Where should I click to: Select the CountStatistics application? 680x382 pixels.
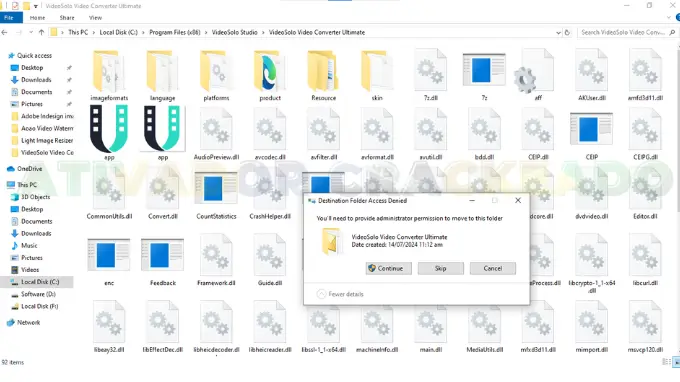pyautogui.click(x=216, y=195)
